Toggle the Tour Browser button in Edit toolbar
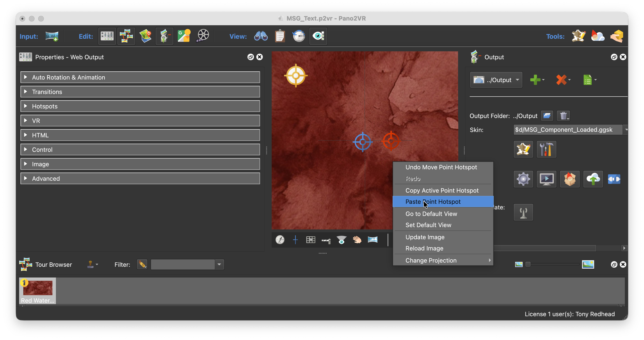 point(126,36)
